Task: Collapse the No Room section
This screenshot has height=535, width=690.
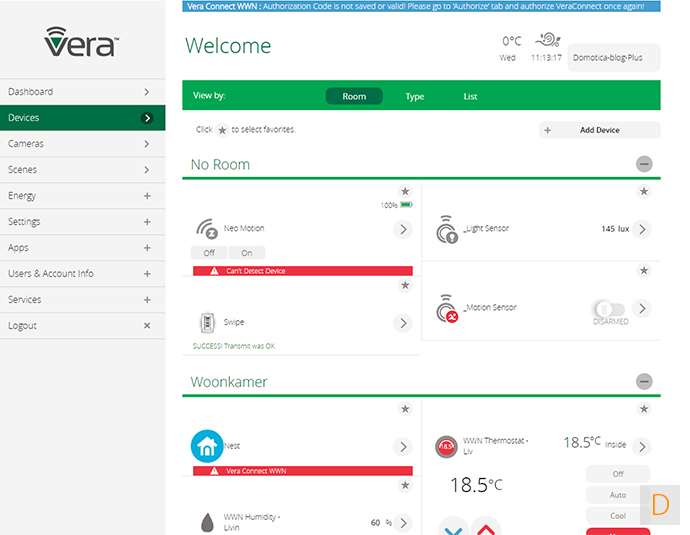Action: click(644, 165)
